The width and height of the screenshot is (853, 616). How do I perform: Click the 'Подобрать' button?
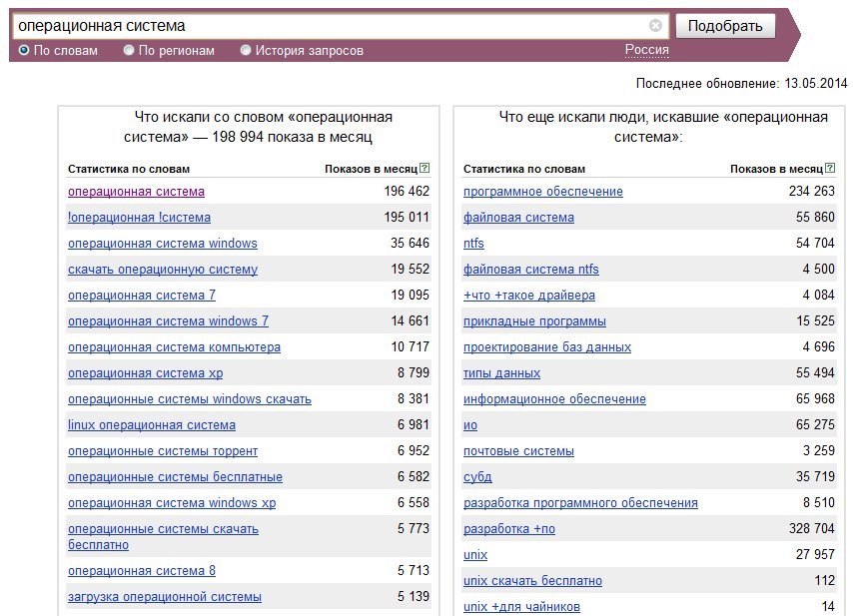tap(725, 26)
